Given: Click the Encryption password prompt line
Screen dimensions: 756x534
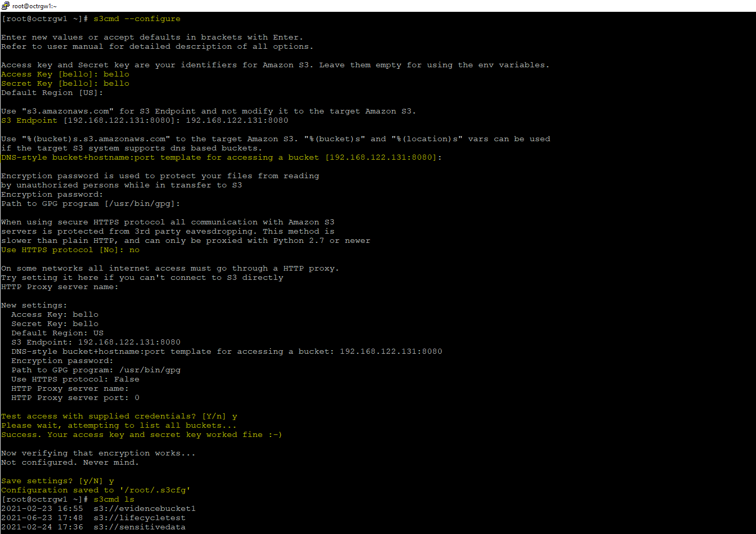Looking at the screenshot, I should (x=51, y=194).
